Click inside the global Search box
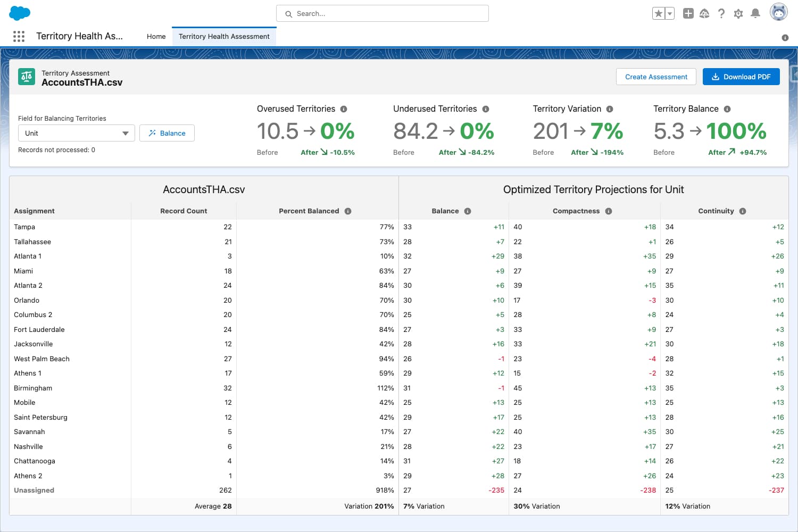The width and height of the screenshot is (798, 532). tap(383, 14)
